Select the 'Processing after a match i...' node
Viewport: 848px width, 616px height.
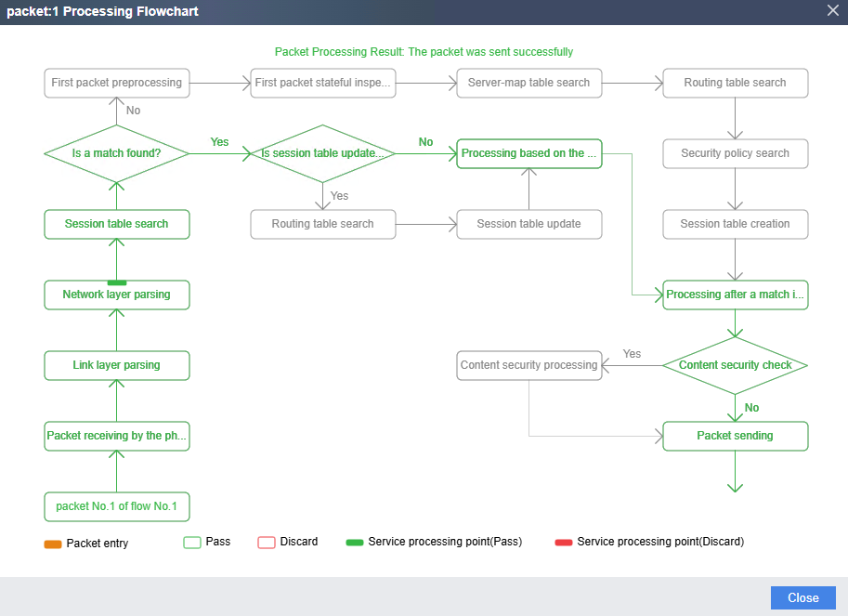click(736, 295)
